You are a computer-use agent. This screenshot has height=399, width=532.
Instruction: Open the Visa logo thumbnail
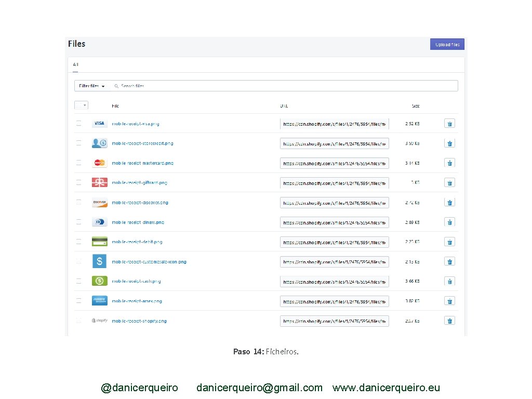point(99,124)
